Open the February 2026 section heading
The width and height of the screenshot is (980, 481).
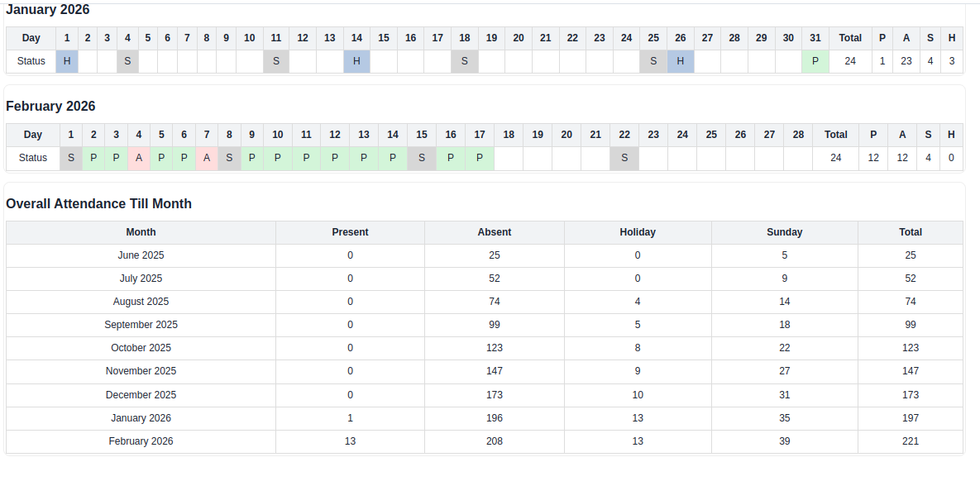[50, 106]
